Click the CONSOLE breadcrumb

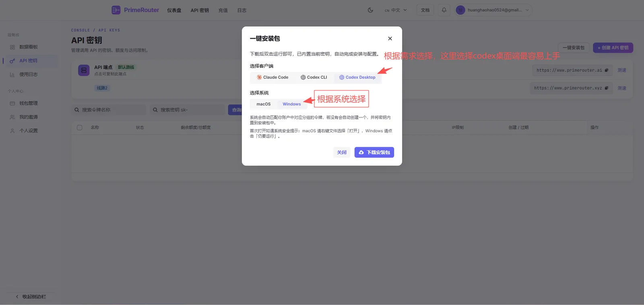80,30
